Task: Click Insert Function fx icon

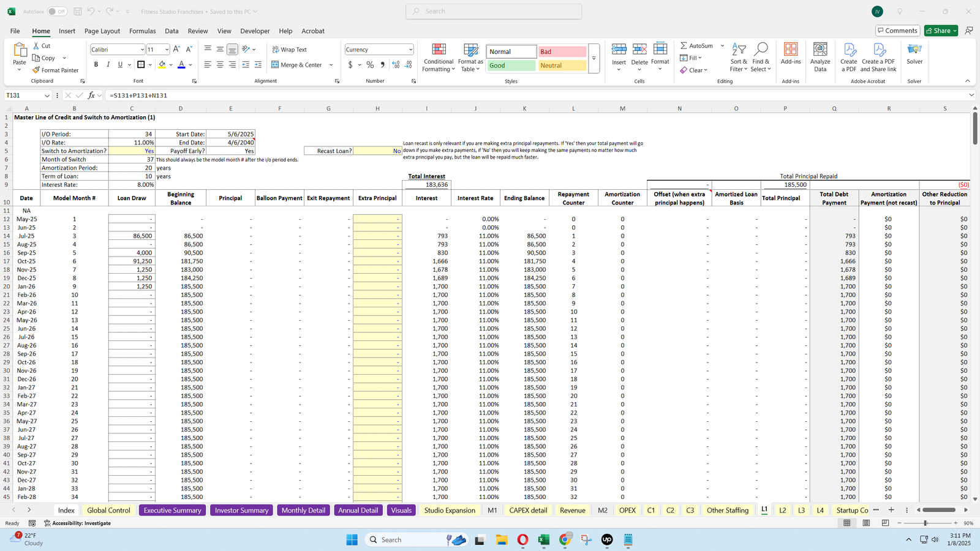Action: [91, 96]
